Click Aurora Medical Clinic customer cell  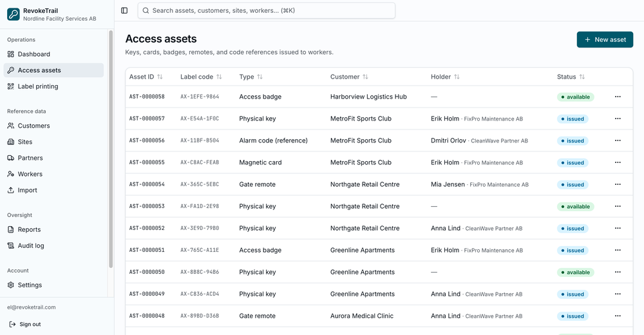click(362, 316)
